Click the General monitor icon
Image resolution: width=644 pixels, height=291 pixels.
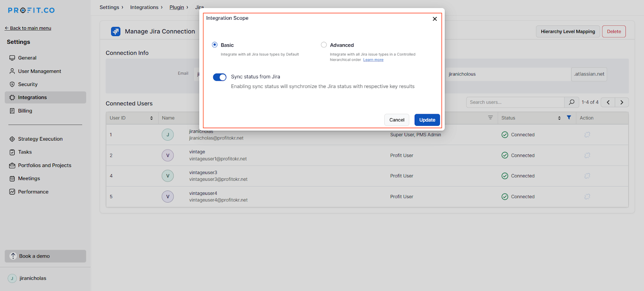pos(12,58)
